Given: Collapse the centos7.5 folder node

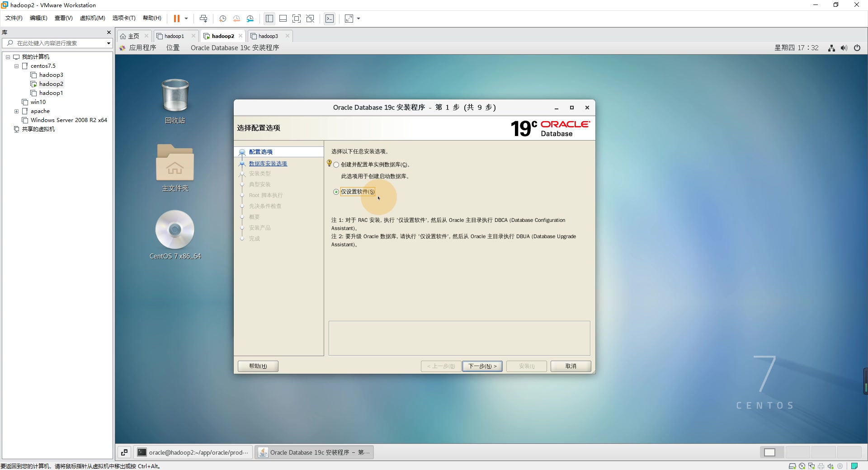Looking at the screenshot, I should [x=16, y=66].
